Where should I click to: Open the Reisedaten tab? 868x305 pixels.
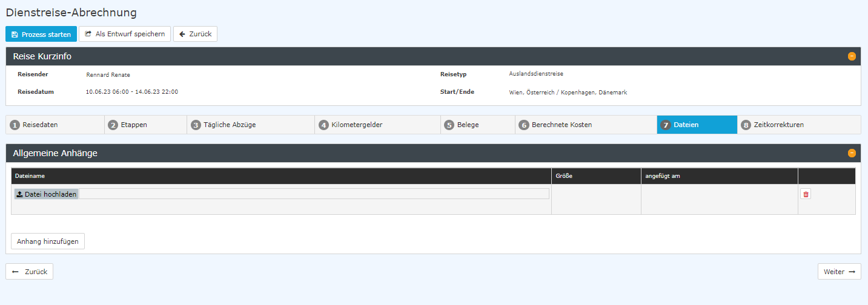point(55,125)
